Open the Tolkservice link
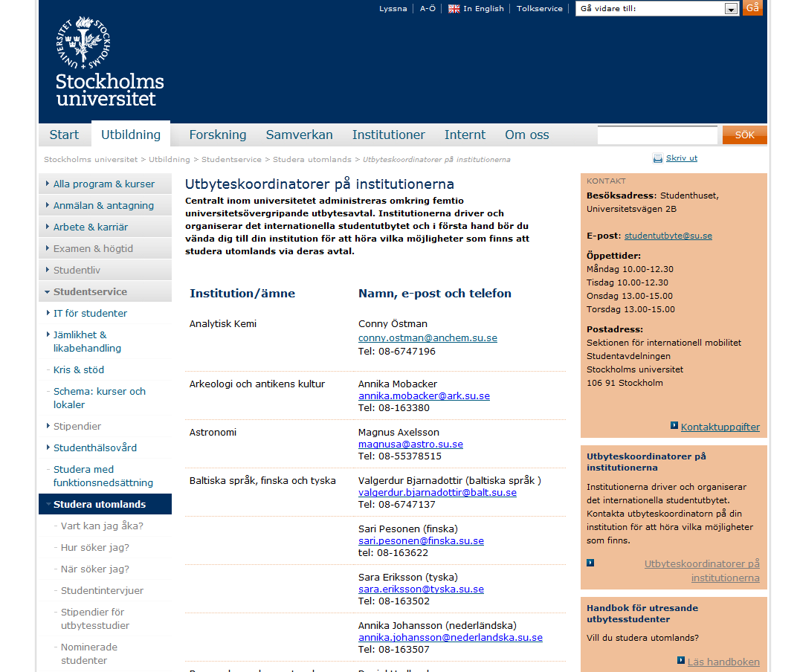The height and width of the screenshot is (672, 797). pos(539,9)
